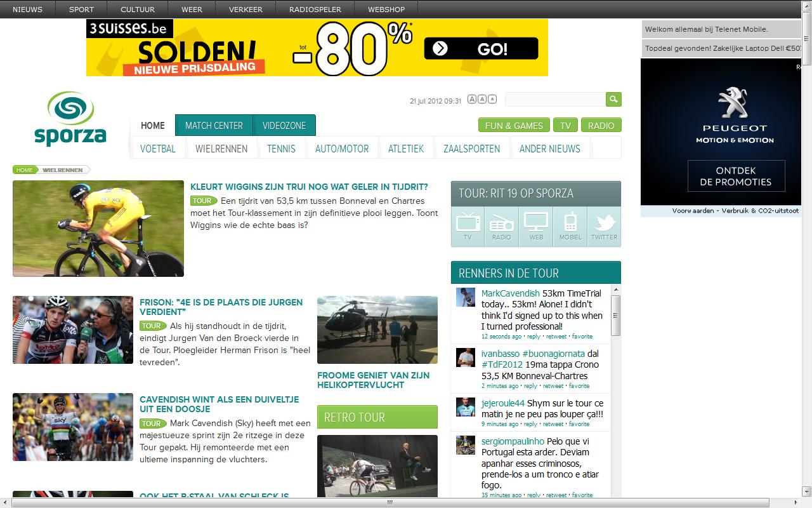Open the WEER top menu item

(x=192, y=9)
